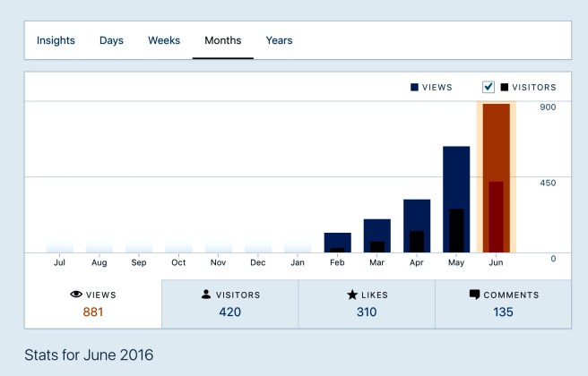Click the person icon beside Visitors
The height and width of the screenshot is (376, 588).
[206, 295]
